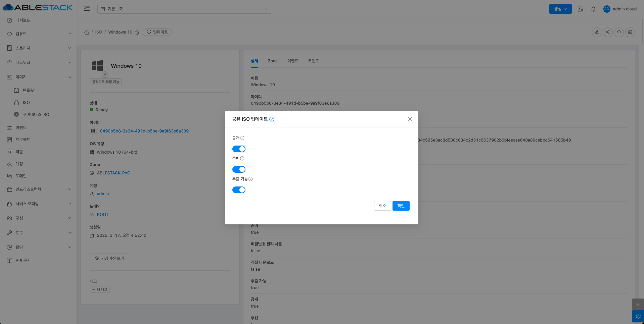
Task: Click the 취소 cancel button
Action: (x=382, y=206)
